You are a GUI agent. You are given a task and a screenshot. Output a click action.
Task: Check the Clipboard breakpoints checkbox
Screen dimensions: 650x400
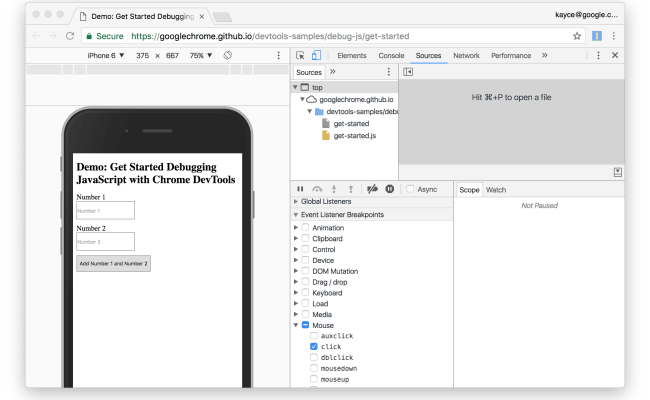306,238
